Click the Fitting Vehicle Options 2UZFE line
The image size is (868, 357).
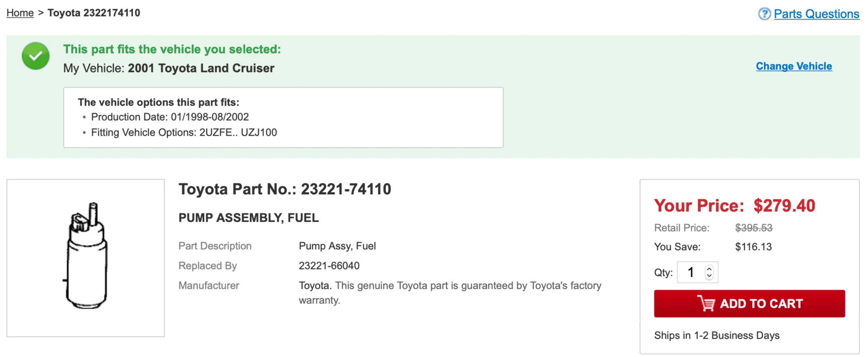pyautogui.click(x=184, y=132)
